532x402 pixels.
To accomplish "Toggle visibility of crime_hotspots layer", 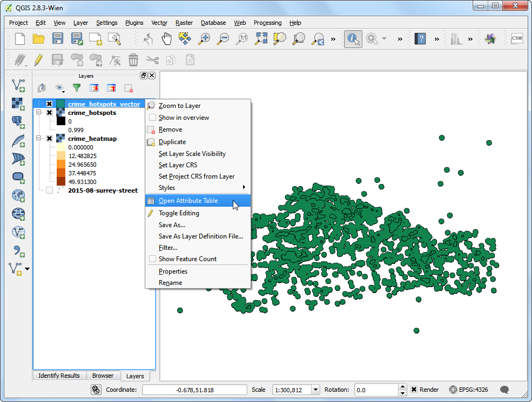I will (50, 113).
